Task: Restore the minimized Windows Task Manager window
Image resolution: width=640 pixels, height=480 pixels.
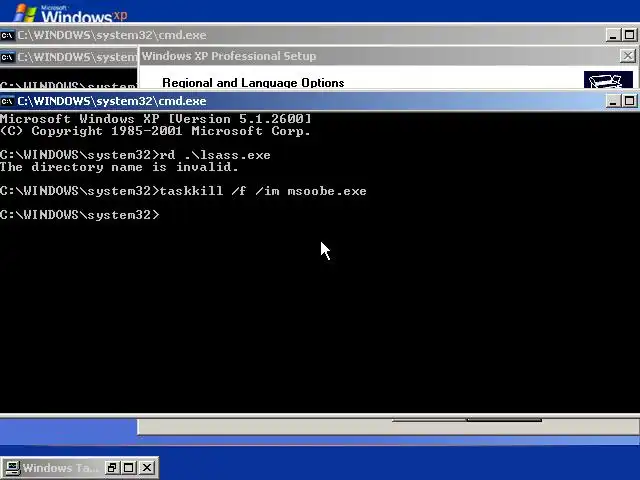Action: [111, 468]
